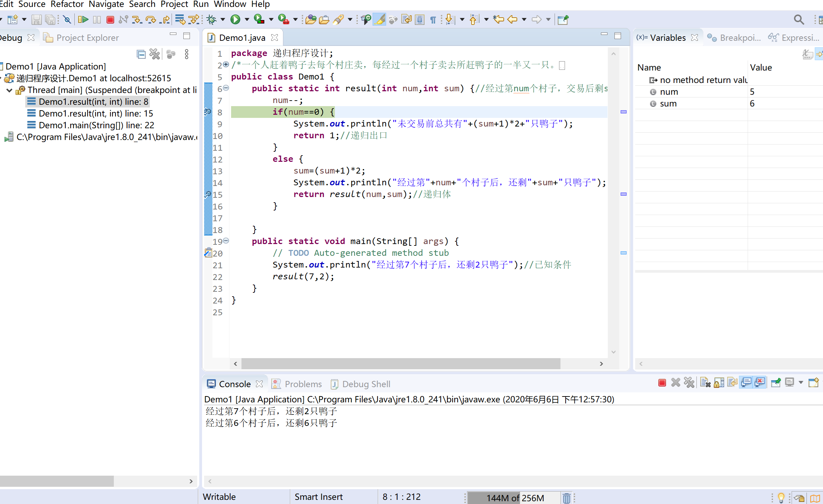Select stack frame Demo1.main line: 22
823x504 pixels.
coord(96,125)
